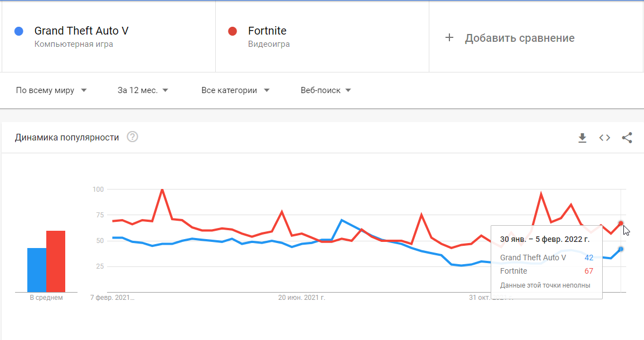644x340 pixels.
Task: Click the blue endpoint marker on the chart
Action: tap(621, 249)
